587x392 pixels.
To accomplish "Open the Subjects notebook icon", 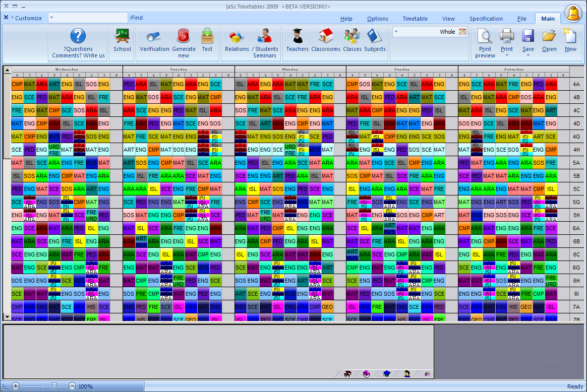I will 375,40.
